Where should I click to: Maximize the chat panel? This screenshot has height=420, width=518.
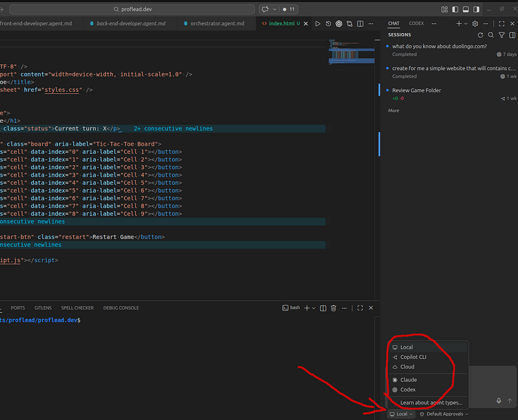(501, 24)
